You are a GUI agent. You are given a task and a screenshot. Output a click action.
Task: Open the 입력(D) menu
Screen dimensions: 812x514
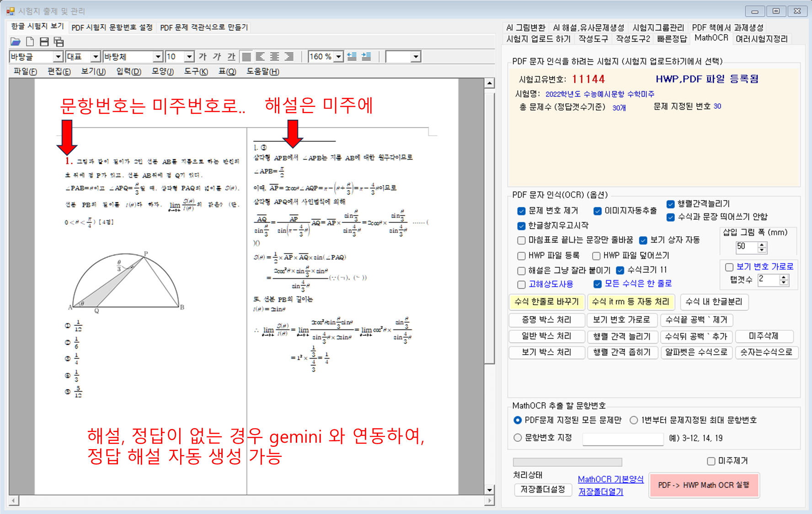[128, 71]
